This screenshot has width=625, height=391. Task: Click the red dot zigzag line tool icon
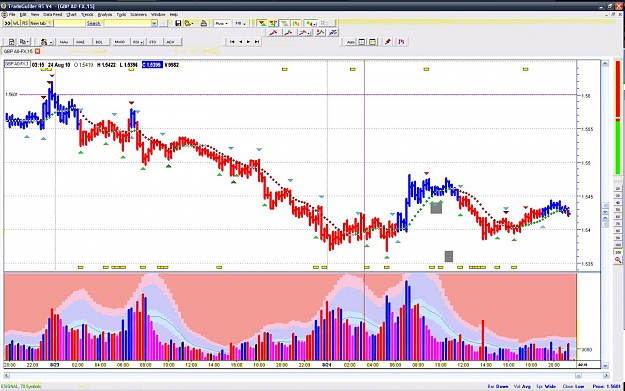320,33
